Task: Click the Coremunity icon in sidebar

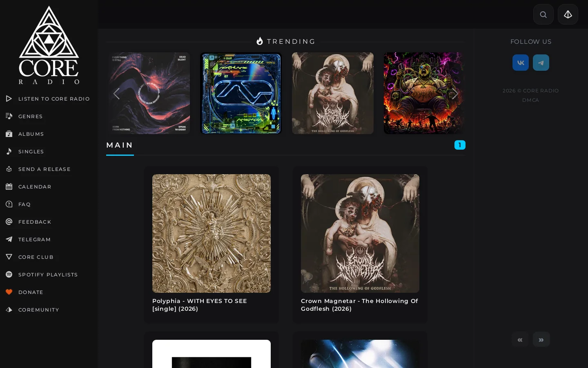Action: click(9, 310)
